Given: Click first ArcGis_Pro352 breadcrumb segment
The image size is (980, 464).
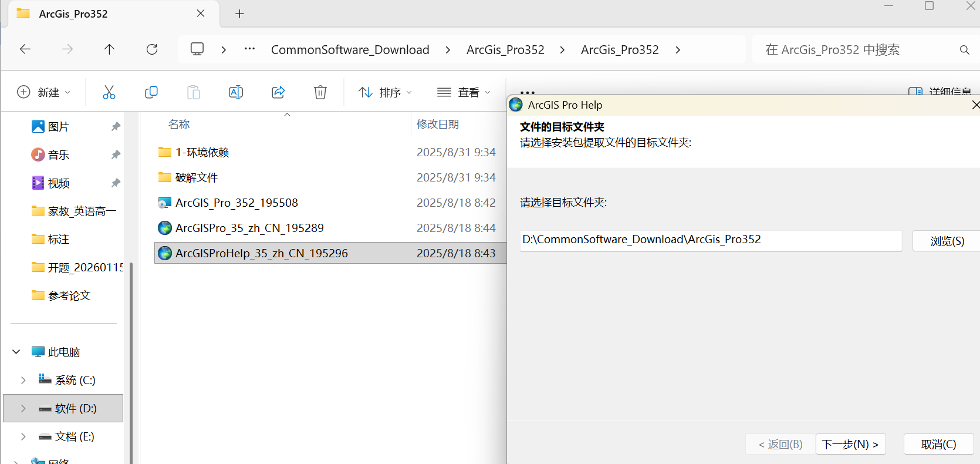Looking at the screenshot, I should click(x=505, y=50).
